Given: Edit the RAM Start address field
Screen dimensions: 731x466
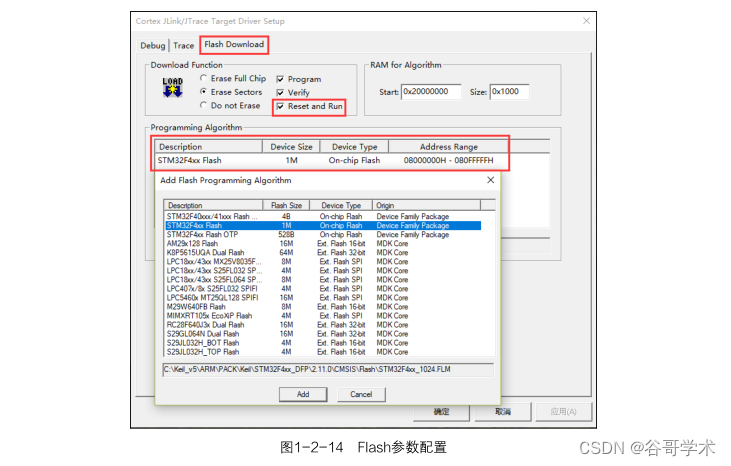Looking at the screenshot, I should [x=431, y=92].
